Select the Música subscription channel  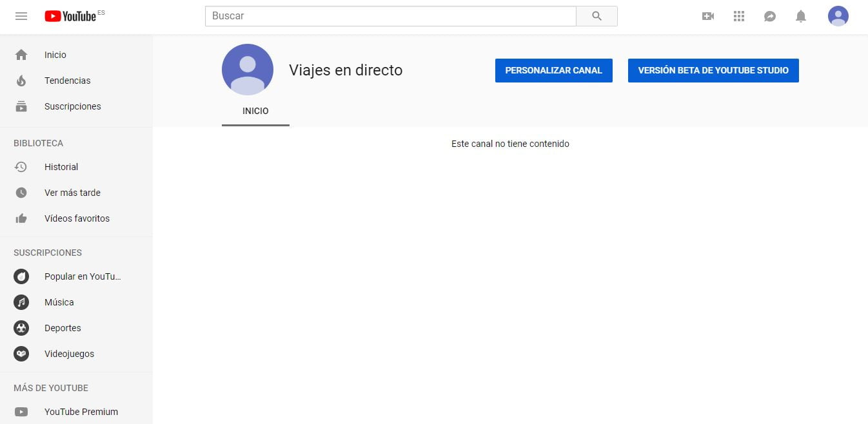(59, 302)
